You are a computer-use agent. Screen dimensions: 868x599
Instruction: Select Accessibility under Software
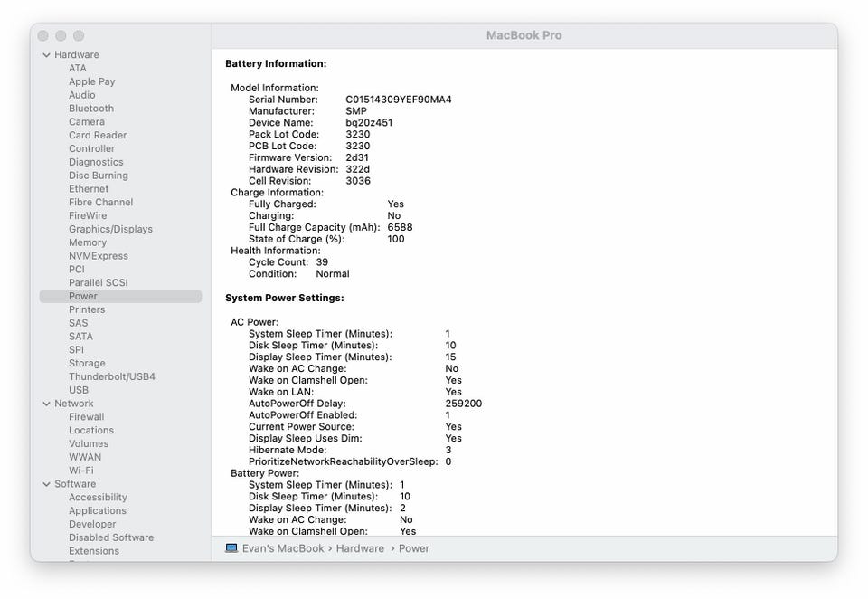(x=98, y=498)
